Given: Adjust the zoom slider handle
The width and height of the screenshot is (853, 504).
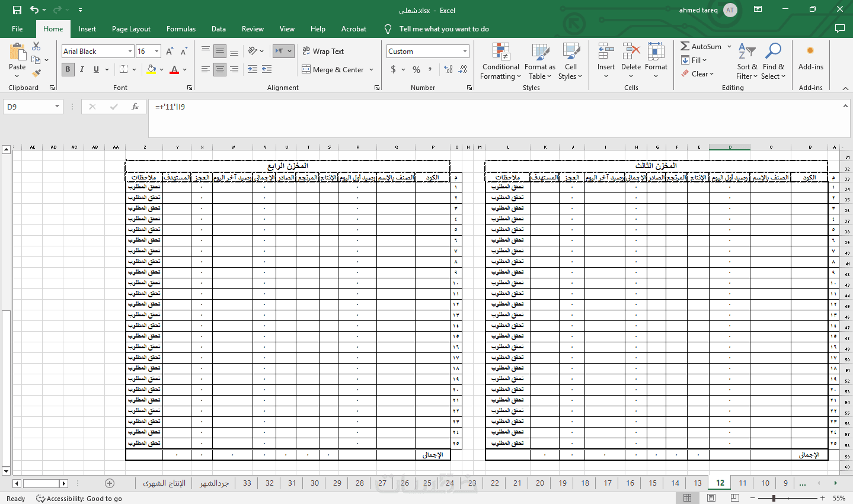Looking at the screenshot, I should [x=774, y=498].
